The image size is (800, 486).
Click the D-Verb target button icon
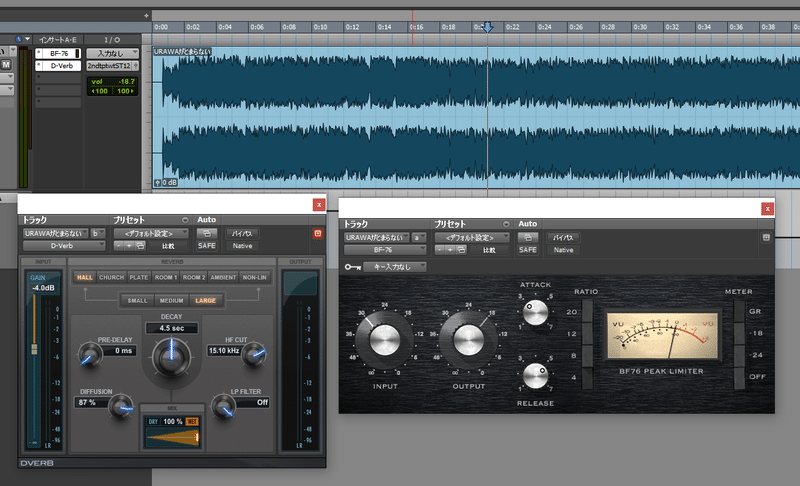point(318,233)
